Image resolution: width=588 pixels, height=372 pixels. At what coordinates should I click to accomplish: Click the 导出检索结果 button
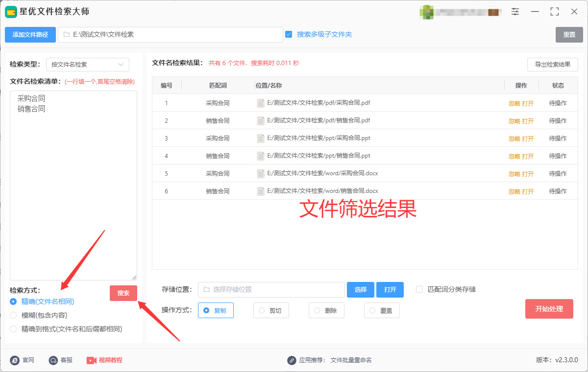(553, 65)
